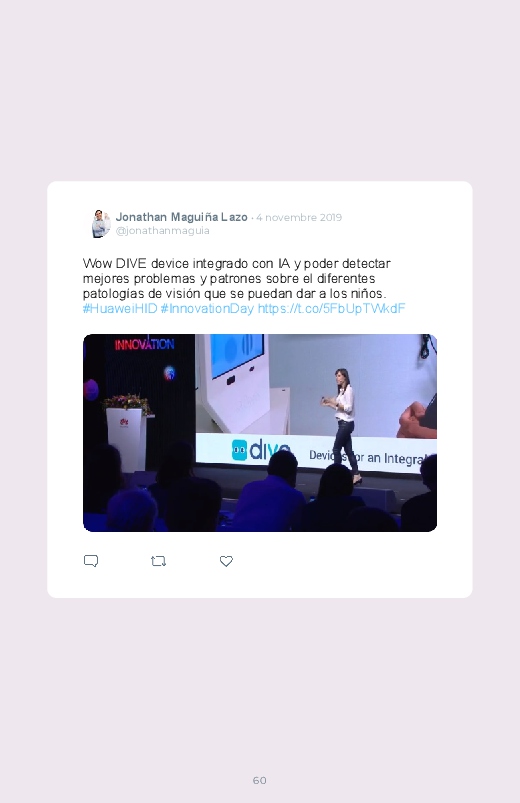Like the tweet with heart icon
The height and width of the screenshot is (803, 520).
(x=226, y=561)
